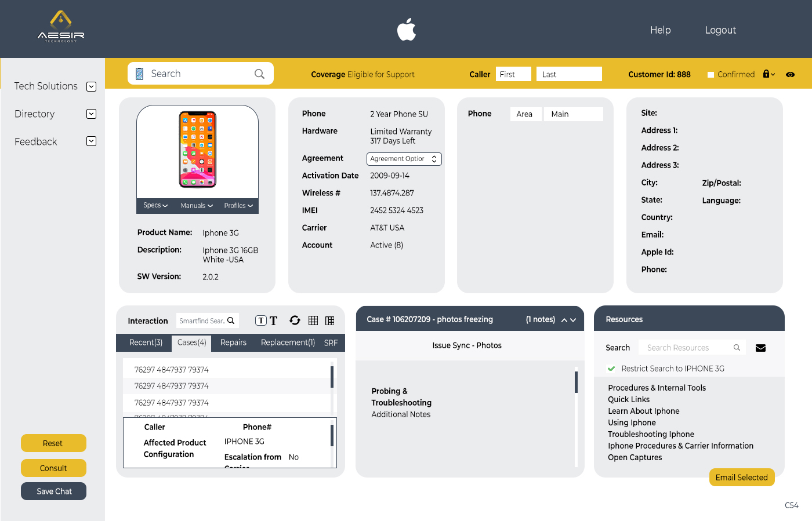
Task: Click the Caller First name field
Action: tap(513, 74)
